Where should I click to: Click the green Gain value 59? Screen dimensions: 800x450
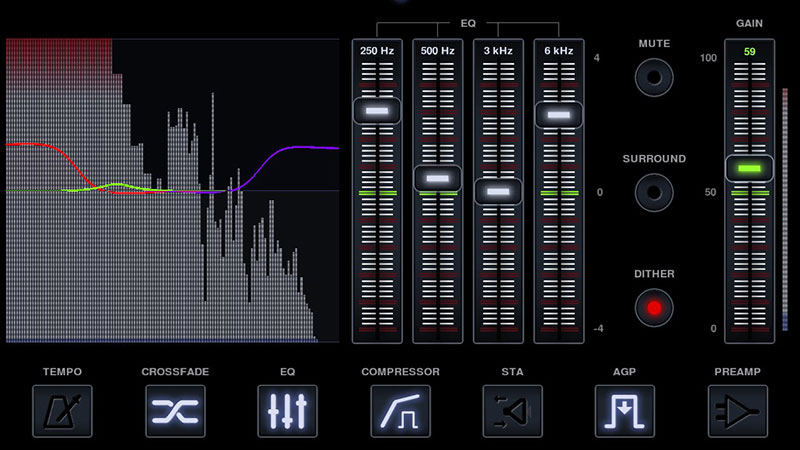749,52
